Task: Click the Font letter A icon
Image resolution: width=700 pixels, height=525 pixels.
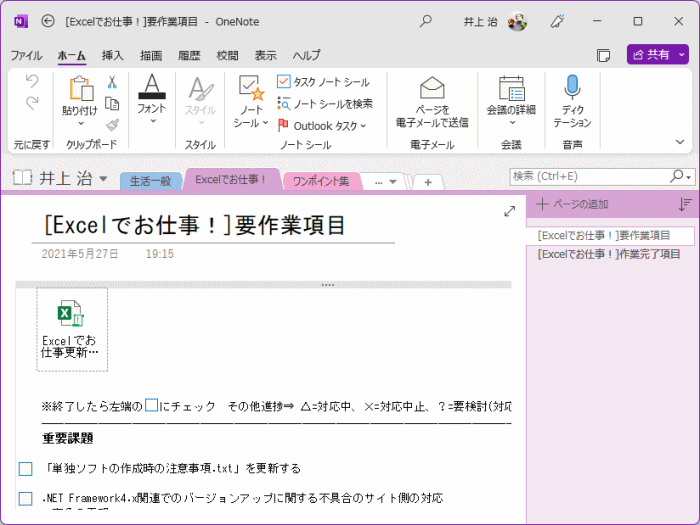Action: [x=152, y=87]
